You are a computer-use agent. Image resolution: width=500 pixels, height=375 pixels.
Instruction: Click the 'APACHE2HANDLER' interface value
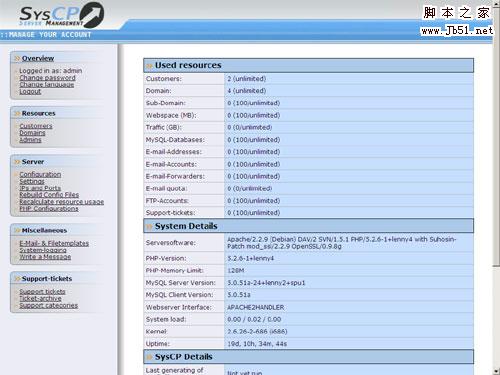click(x=256, y=307)
